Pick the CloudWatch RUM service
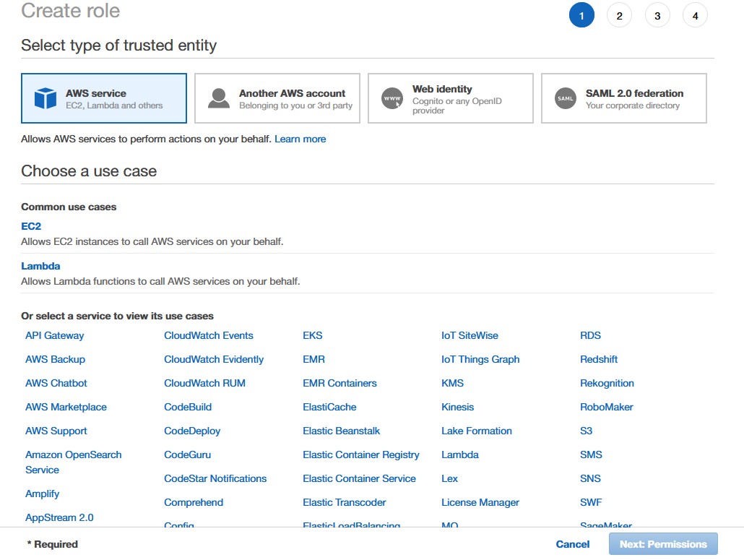 coord(205,383)
